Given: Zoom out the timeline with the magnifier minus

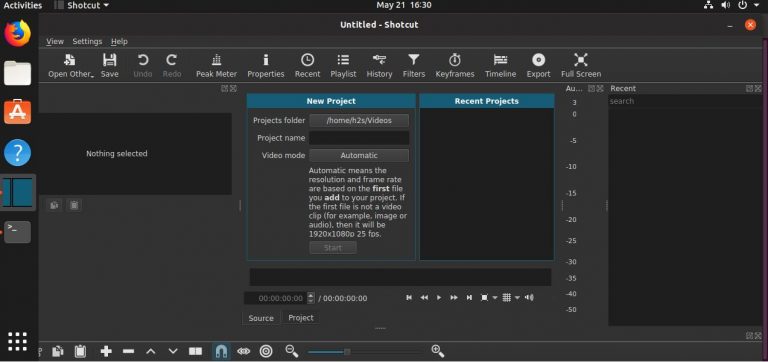Looking at the screenshot, I should (x=292, y=351).
